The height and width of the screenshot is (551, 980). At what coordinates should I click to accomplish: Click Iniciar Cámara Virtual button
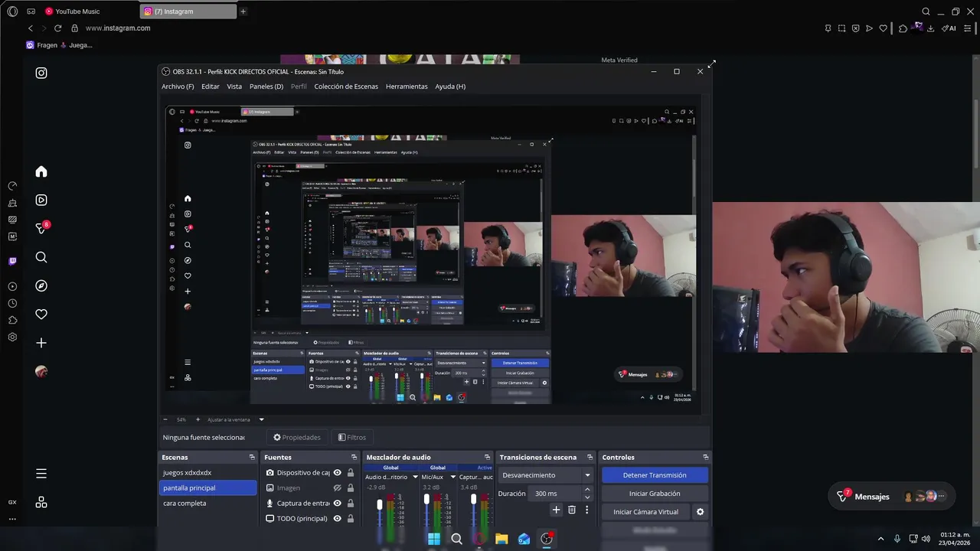645,512
